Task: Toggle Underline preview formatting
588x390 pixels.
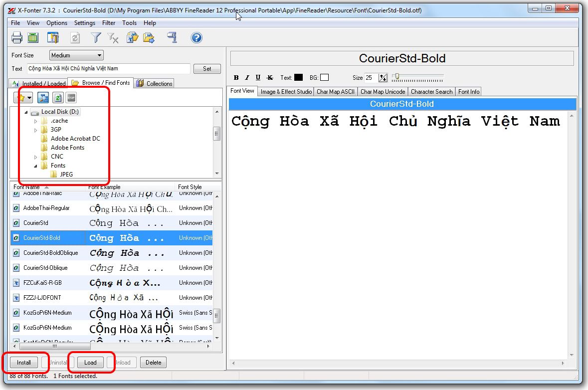Action: pyautogui.click(x=258, y=78)
